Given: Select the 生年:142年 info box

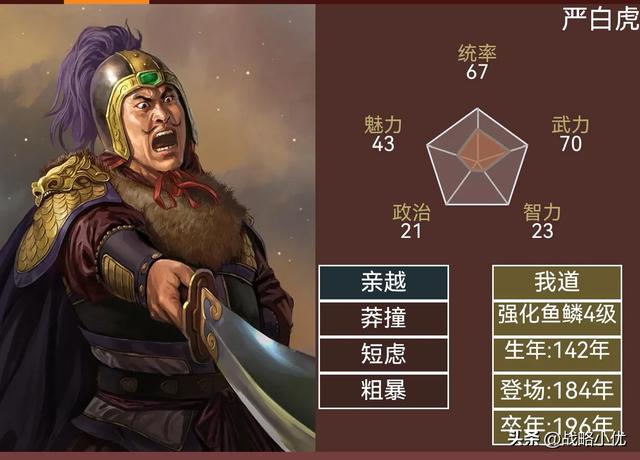Looking at the screenshot, I should (557, 354).
